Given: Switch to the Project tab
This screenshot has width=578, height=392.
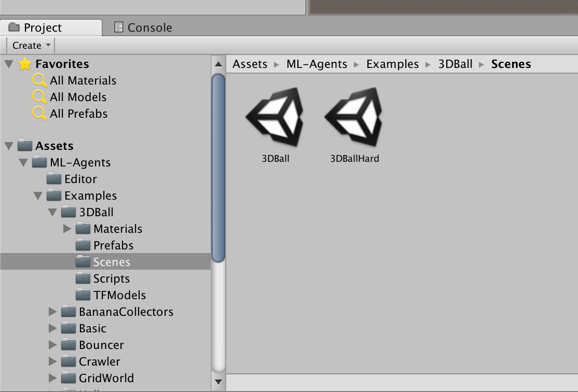Looking at the screenshot, I should click(51, 27).
